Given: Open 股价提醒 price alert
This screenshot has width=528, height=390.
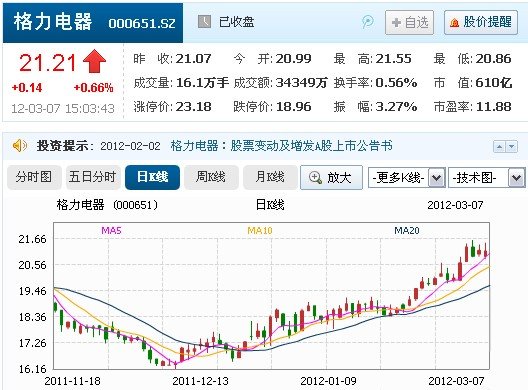Looking at the screenshot, I should coord(481,23).
